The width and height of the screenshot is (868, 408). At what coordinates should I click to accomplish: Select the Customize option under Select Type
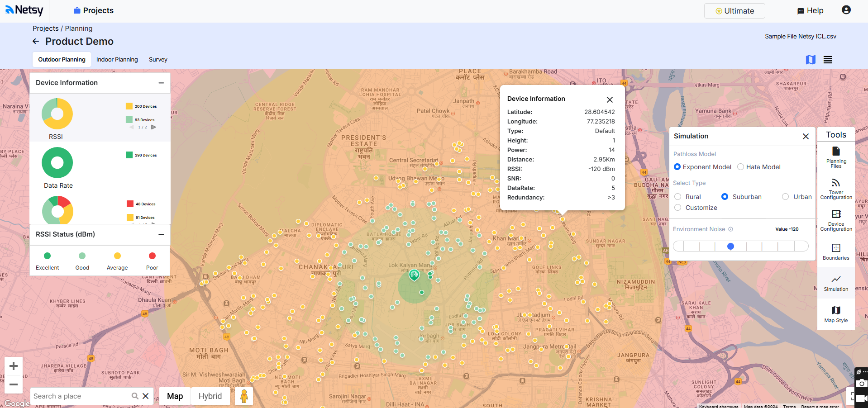coord(677,208)
